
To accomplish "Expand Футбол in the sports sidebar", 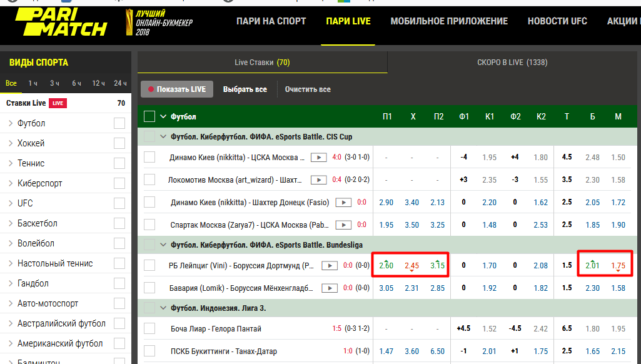I will (11, 123).
